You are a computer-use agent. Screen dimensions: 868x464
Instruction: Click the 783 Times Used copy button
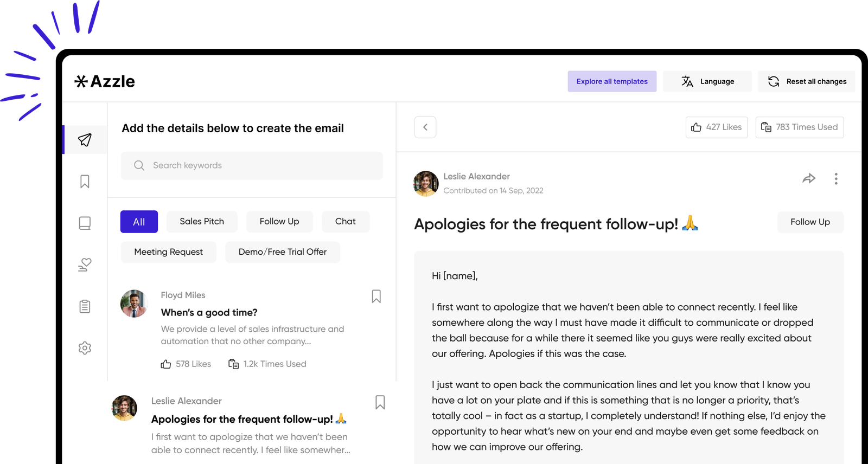799,127
